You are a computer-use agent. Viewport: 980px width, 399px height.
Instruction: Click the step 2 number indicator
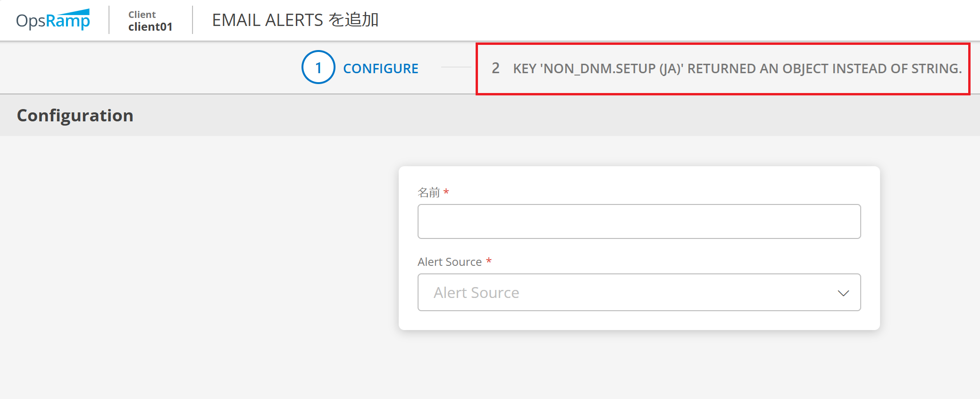[x=495, y=68]
